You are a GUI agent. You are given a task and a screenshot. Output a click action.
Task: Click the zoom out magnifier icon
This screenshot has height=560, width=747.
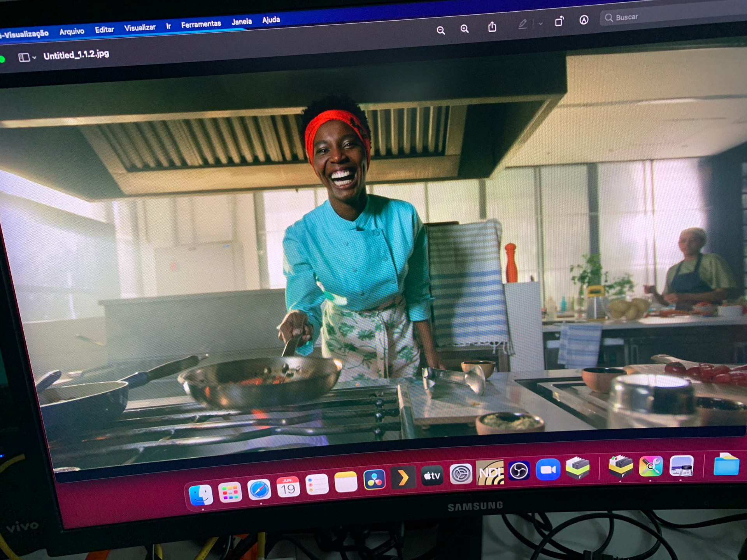point(440,30)
